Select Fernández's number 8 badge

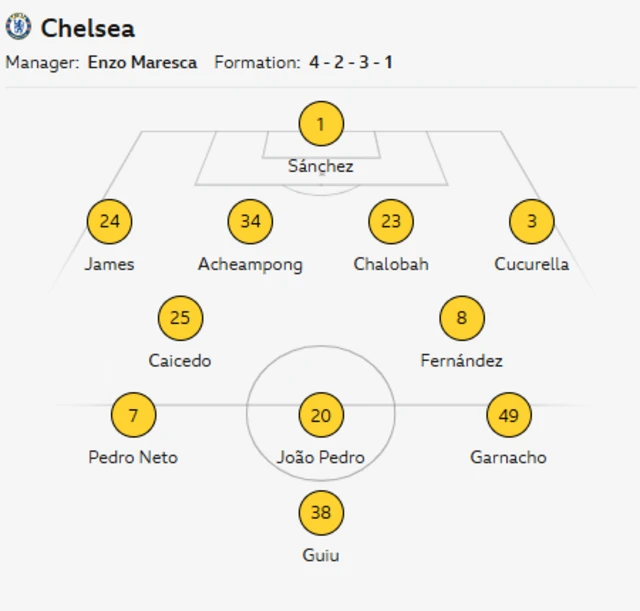pyautogui.click(x=462, y=319)
